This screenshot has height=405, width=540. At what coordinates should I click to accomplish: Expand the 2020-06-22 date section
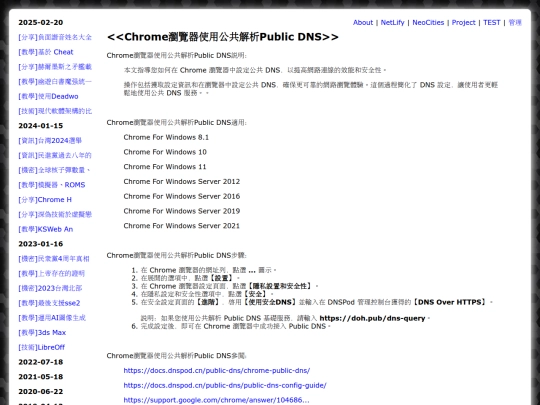[x=41, y=392]
